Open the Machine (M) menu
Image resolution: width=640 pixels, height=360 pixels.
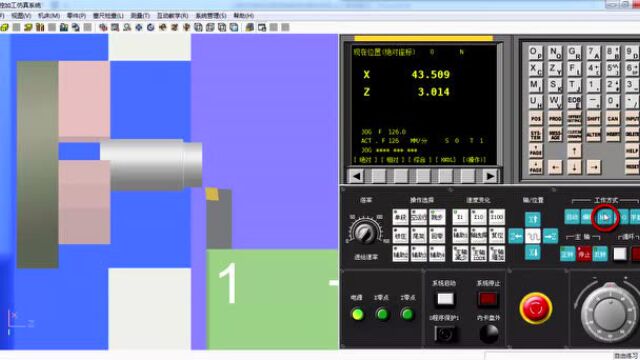point(49,16)
